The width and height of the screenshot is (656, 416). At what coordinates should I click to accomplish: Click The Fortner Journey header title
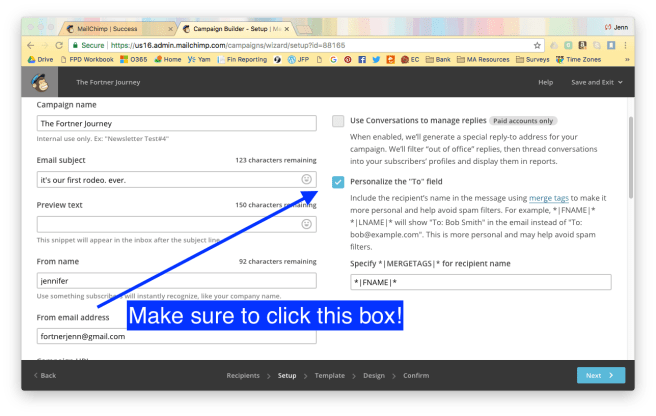tap(108, 82)
